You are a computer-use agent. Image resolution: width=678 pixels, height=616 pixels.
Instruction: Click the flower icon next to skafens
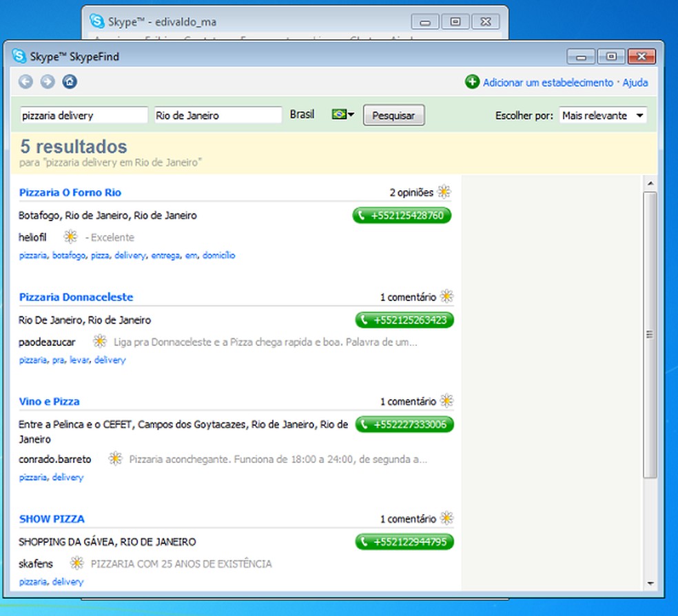(x=76, y=563)
